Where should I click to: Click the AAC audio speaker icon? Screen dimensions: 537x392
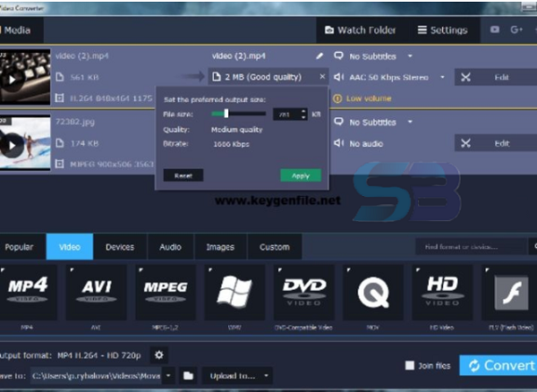pos(338,77)
